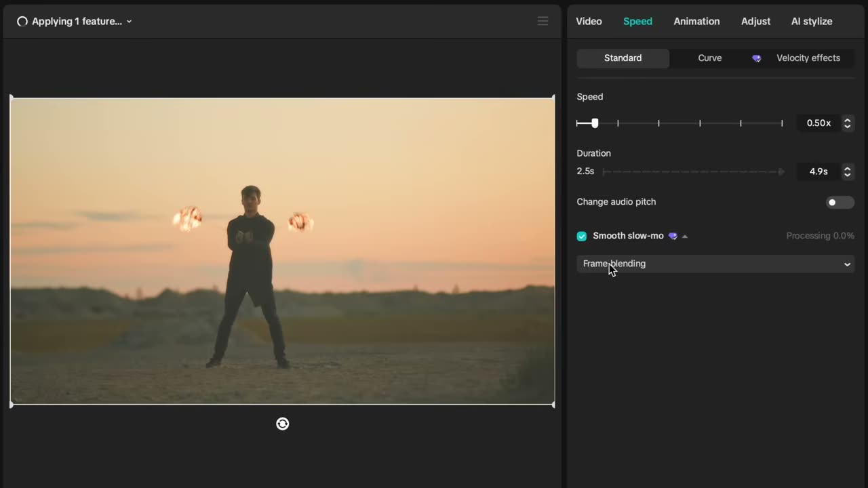
Task: Click the Change audio pitch label
Action: tap(616, 202)
